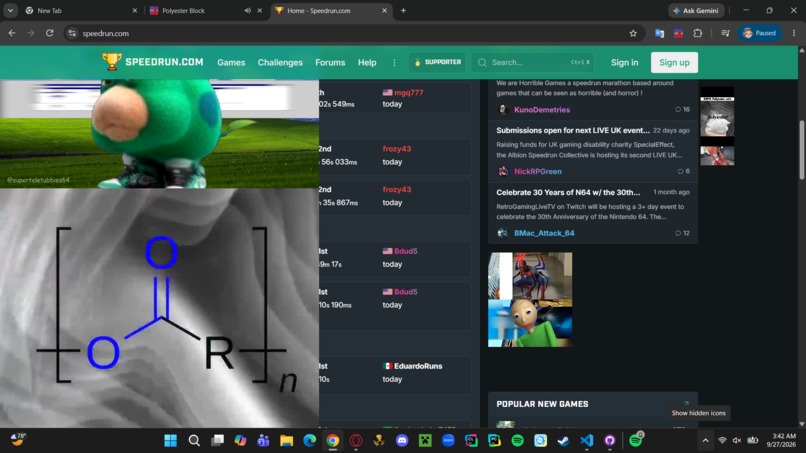The image size is (806, 453).
Task: Open EduardoRuns profile link
Action: point(418,366)
